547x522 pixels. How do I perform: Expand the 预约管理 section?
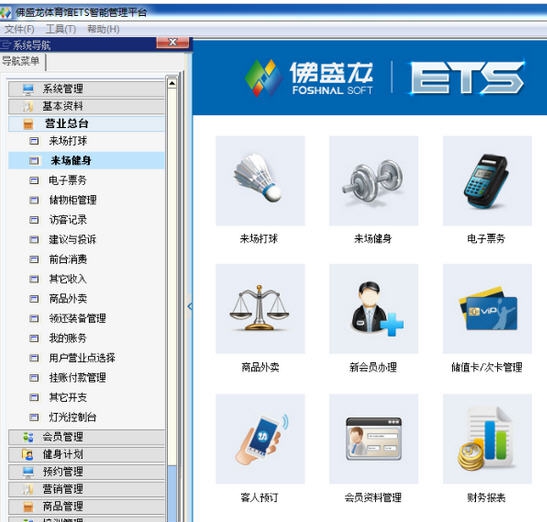click(x=86, y=472)
